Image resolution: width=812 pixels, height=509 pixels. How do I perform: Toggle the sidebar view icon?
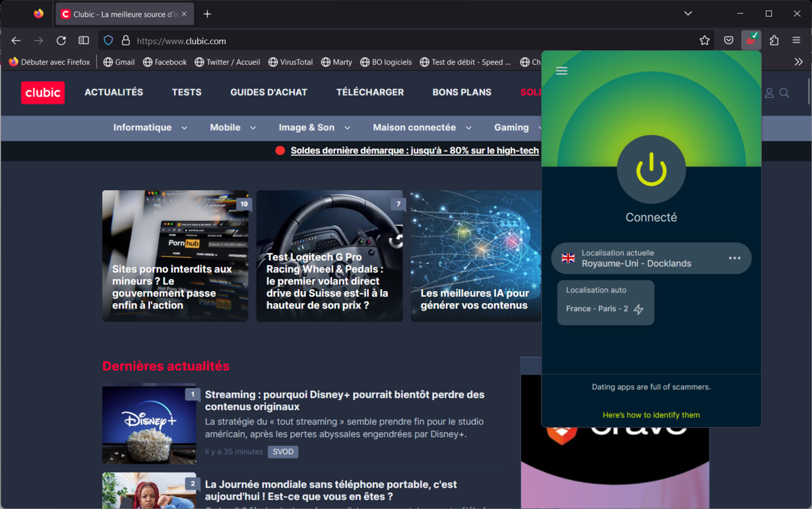pyautogui.click(x=84, y=41)
